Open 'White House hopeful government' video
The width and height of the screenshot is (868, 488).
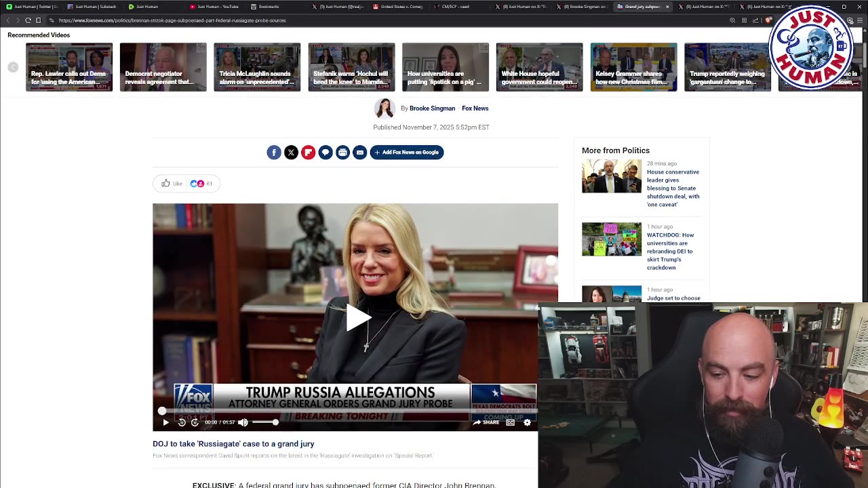[x=539, y=67]
